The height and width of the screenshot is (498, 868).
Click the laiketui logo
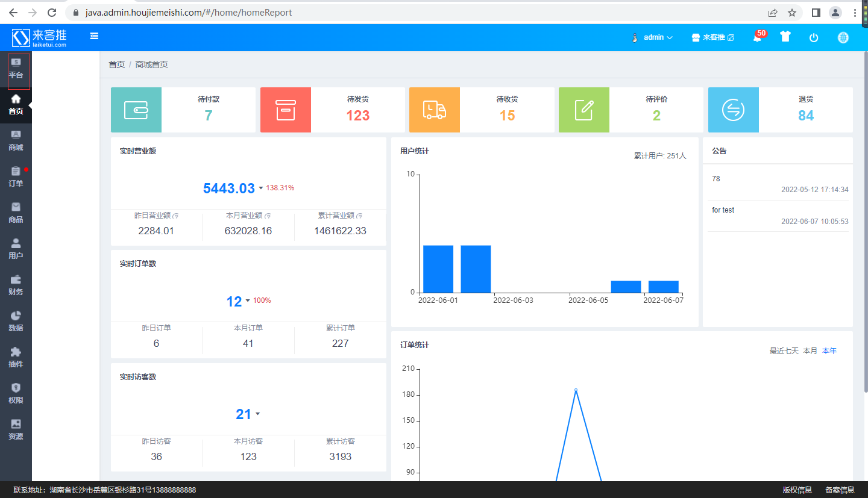[x=39, y=37]
